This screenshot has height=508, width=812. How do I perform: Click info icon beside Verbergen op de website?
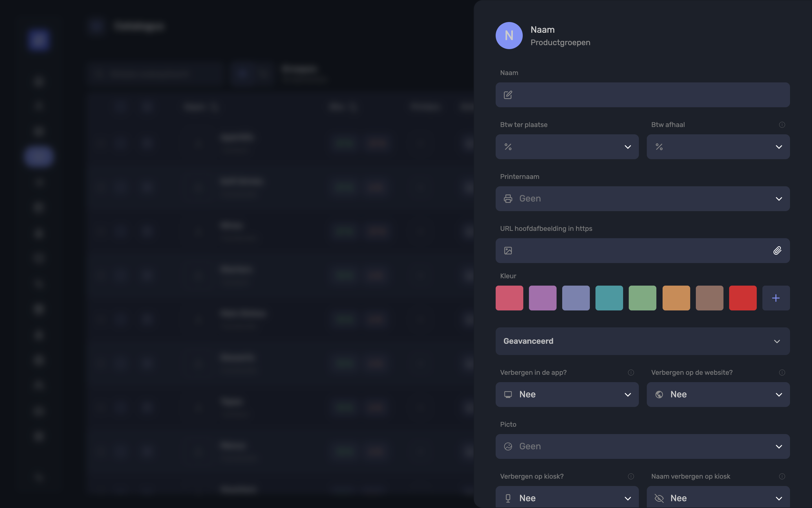pos(782,373)
